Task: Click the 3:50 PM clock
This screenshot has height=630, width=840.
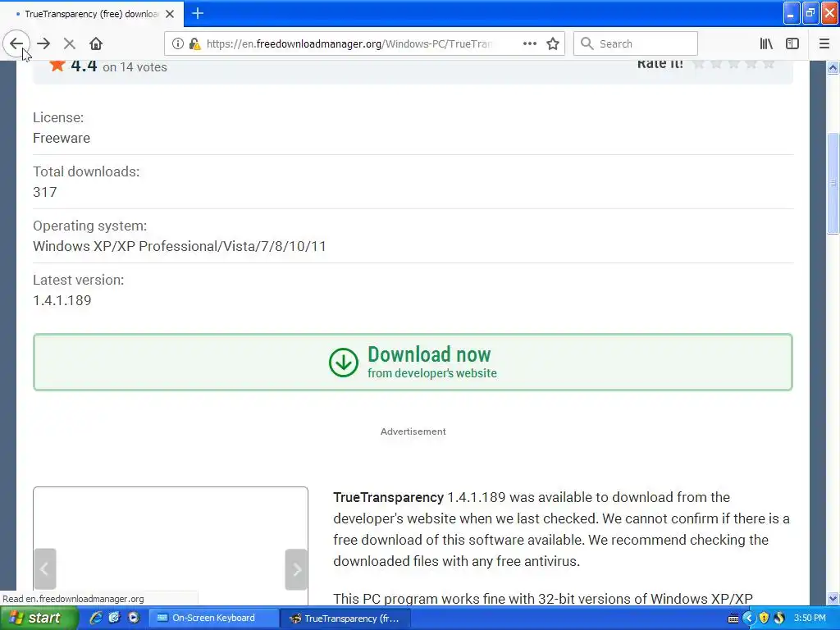Action: coord(810,618)
